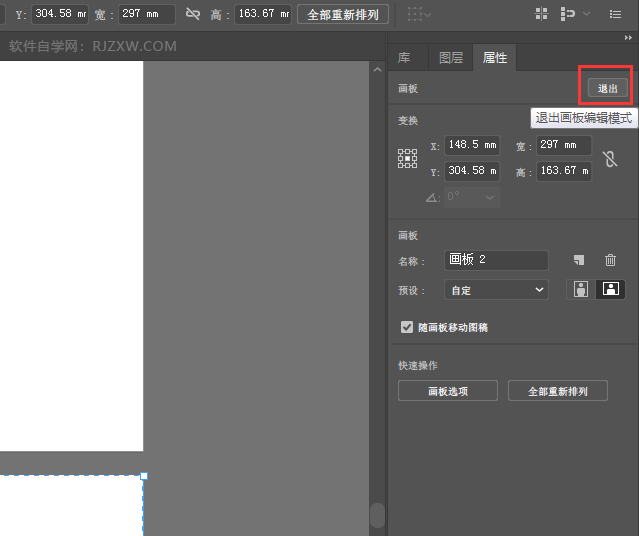Open the list menu icon at top right
The width and height of the screenshot is (639, 536).
click(615, 14)
